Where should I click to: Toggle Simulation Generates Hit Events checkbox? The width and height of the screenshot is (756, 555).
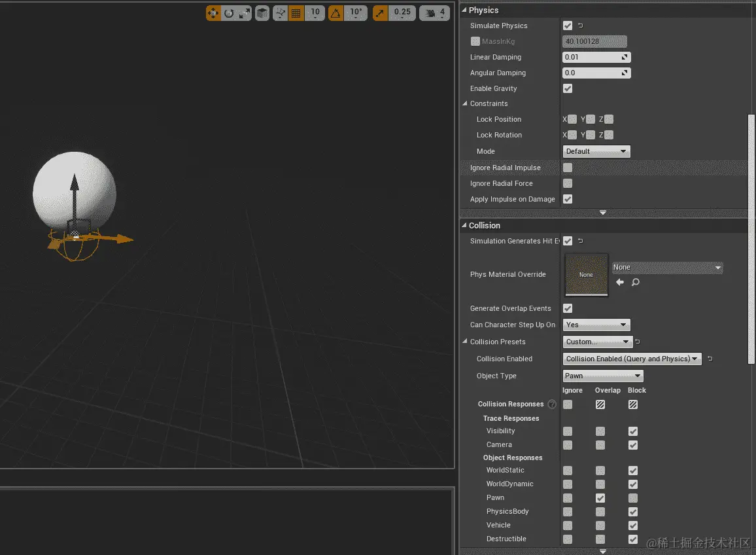pos(568,241)
